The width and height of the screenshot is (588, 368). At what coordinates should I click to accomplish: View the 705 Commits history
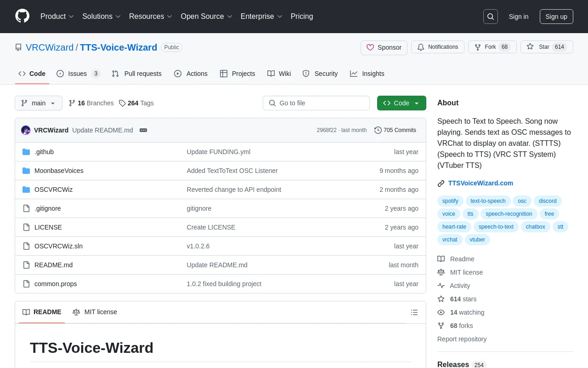click(x=395, y=130)
